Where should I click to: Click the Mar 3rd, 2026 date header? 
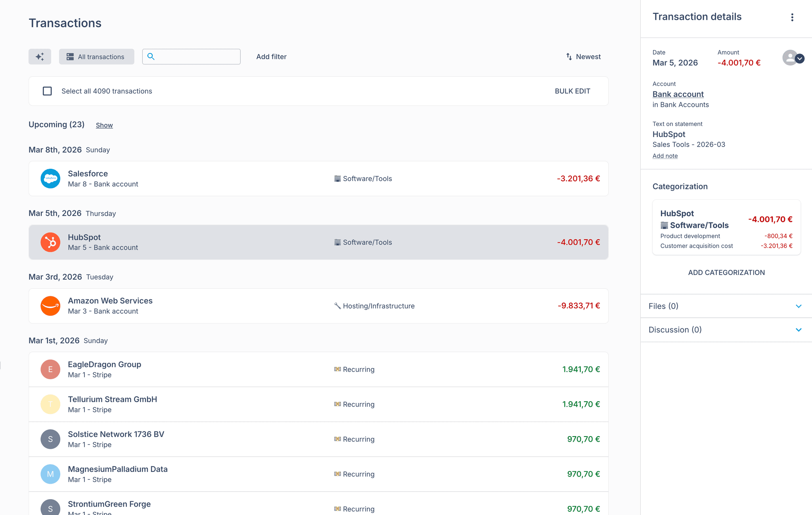55,277
